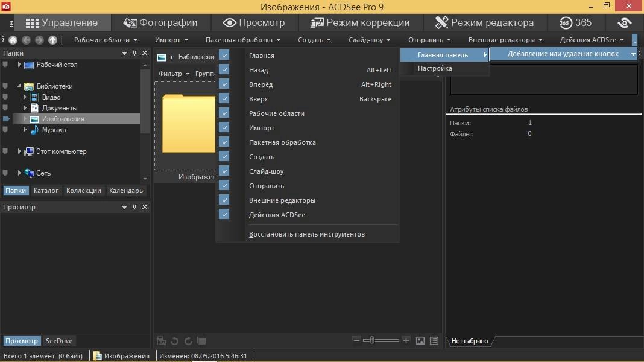Open the Импорт toolbar dropdown
The width and height of the screenshot is (644, 362).
(x=171, y=40)
